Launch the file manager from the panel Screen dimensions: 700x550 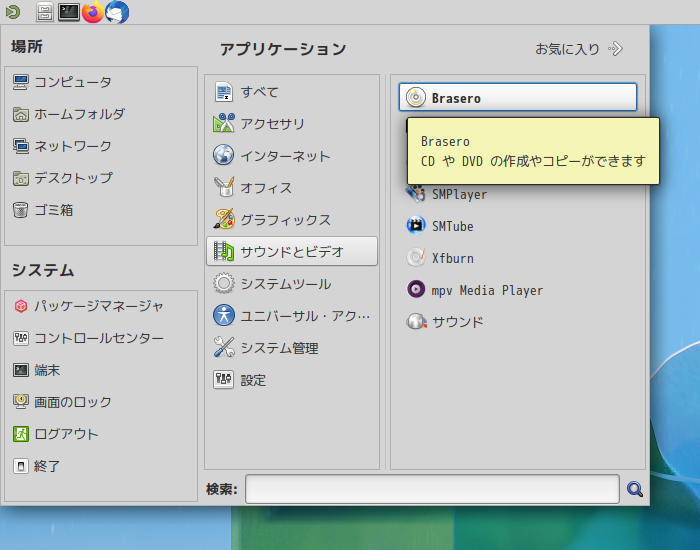(x=45, y=12)
